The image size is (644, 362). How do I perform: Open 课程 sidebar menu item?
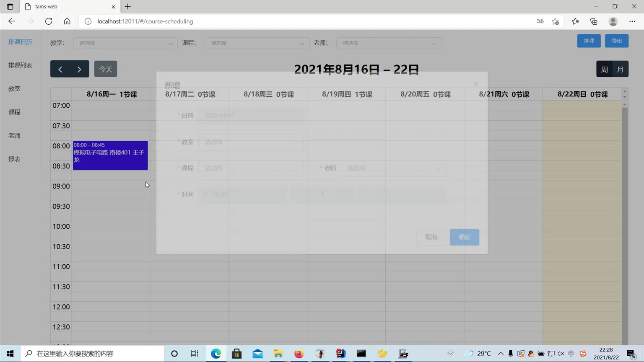14,112
